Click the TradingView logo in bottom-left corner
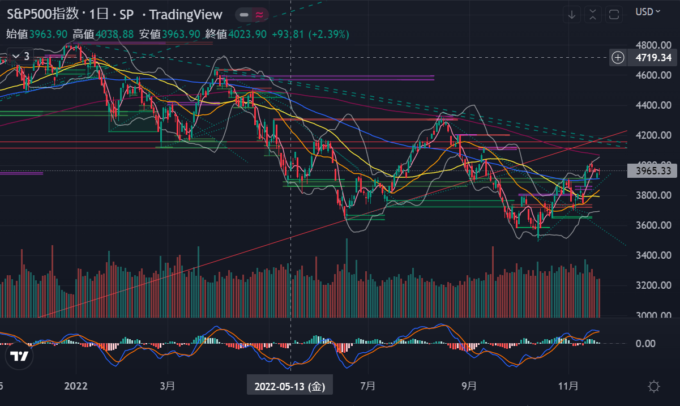This screenshot has width=680, height=406. [x=18, y=356]
